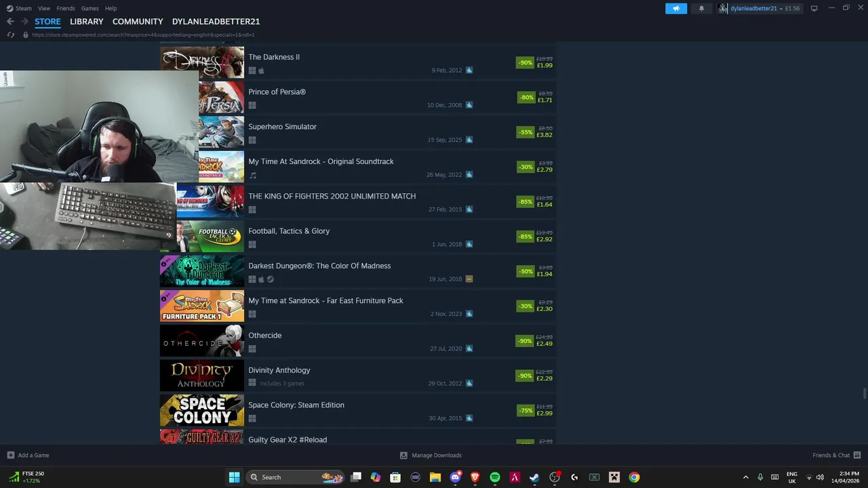The height and width of the screenshot is (488, 868).
Task: Open network settings in the system tray
Action: click(x=808, y=477)
